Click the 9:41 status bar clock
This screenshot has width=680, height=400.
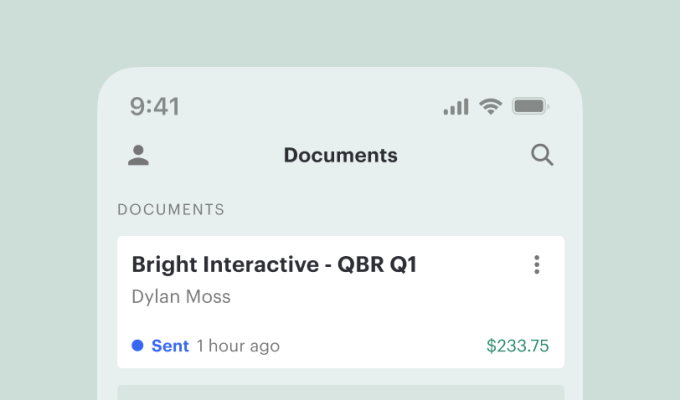pos(155,106)
